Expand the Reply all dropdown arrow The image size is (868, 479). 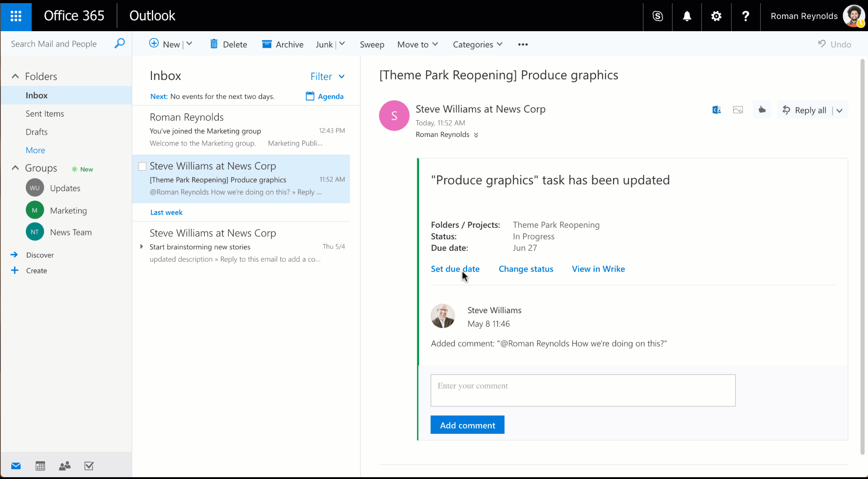pyautogui.click(x=840, y=110)
